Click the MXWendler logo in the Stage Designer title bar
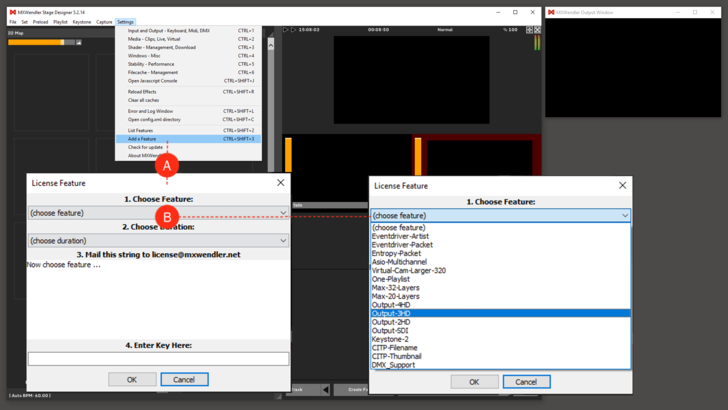The width and height of the screenshot is (728, 410). [x=13, y=12]
